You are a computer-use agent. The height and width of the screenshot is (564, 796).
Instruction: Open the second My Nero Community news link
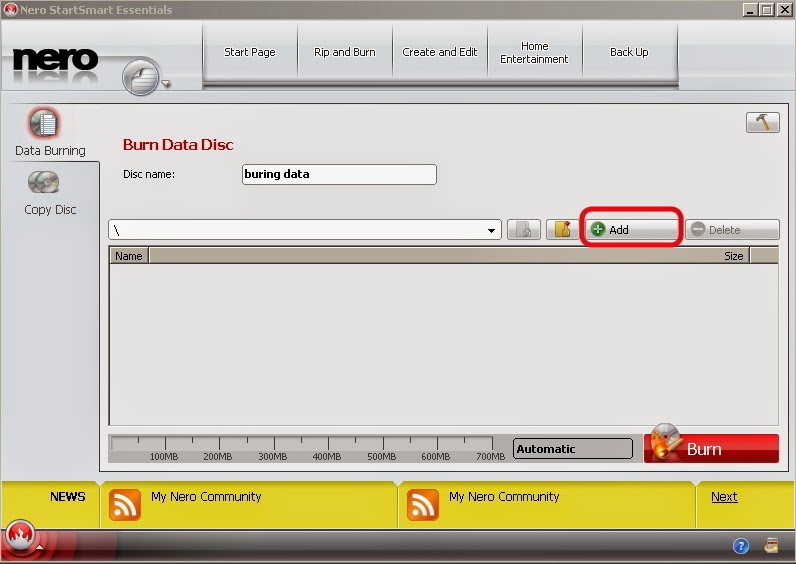504,496
